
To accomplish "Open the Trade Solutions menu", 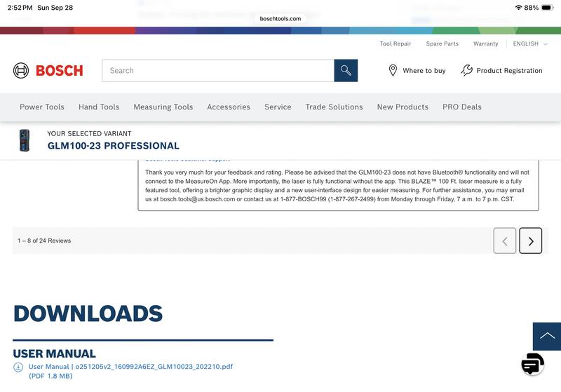I will 334,107.
